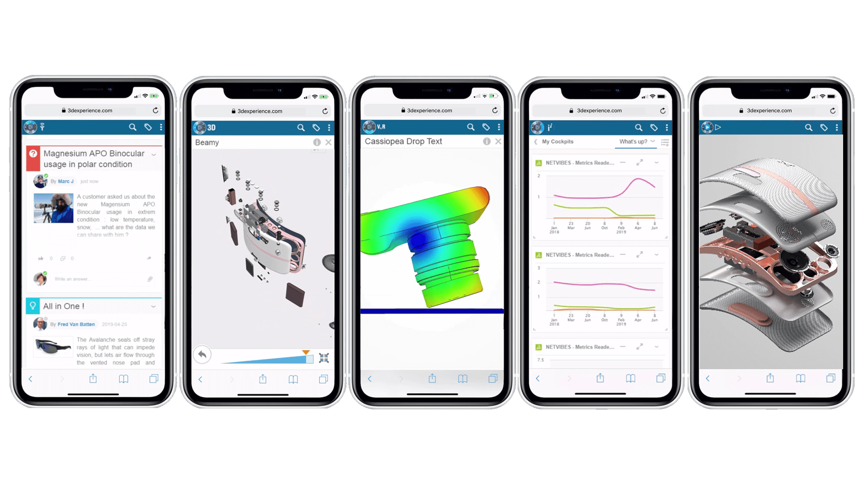Select the bookmarks icon on phone two

294,378
